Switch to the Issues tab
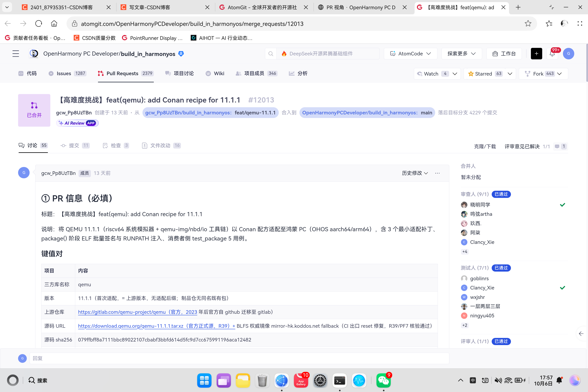Screen dimensions: 588x392 (x=67, y=73)
